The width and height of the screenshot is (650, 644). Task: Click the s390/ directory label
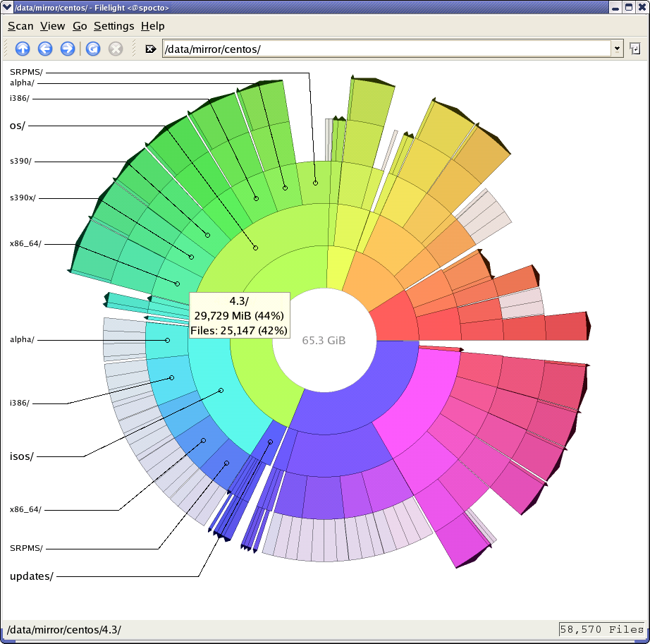coord(20,161)
